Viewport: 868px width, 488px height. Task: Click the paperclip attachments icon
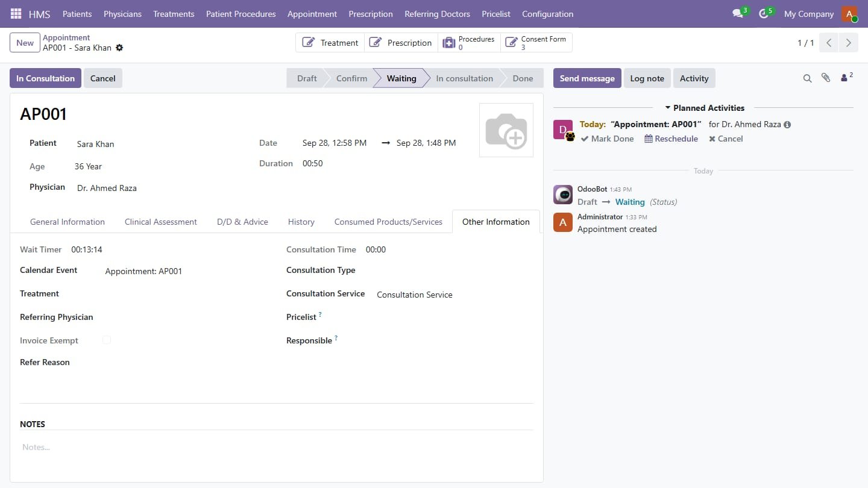coord(826,78)
